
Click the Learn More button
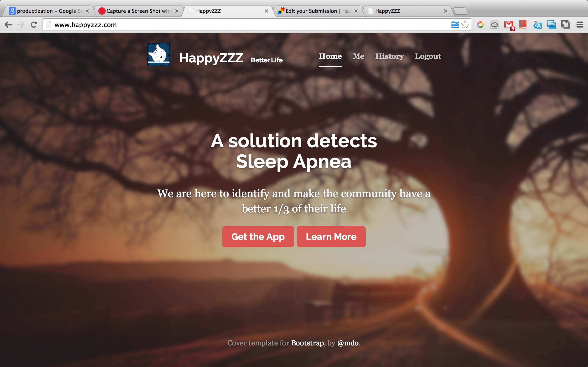coord(331,237)
